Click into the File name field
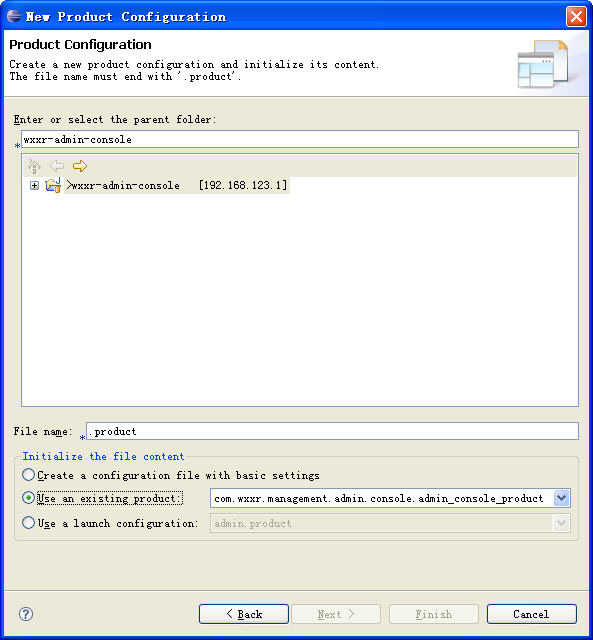 click(x=332, y=431)
